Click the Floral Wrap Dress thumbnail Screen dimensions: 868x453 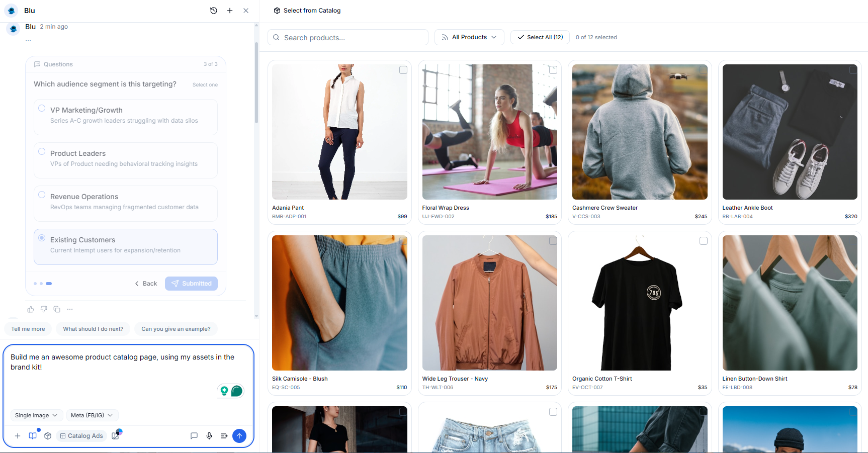pos(489,132)
